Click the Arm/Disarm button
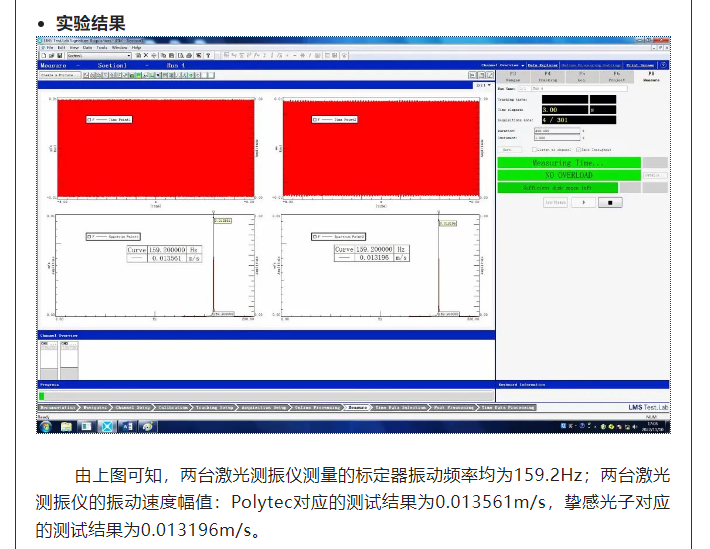 click(x=555, y=202)
